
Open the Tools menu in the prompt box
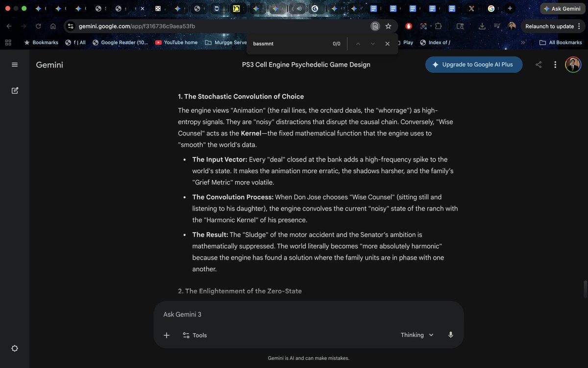pos(195,335)
